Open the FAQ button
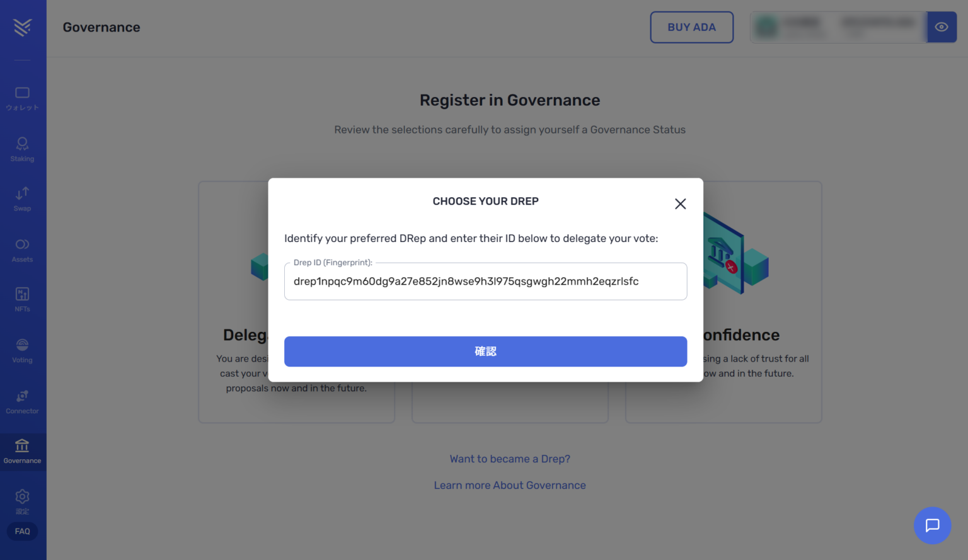The height and width of the screenshot is (560, 968). [23, 532]
